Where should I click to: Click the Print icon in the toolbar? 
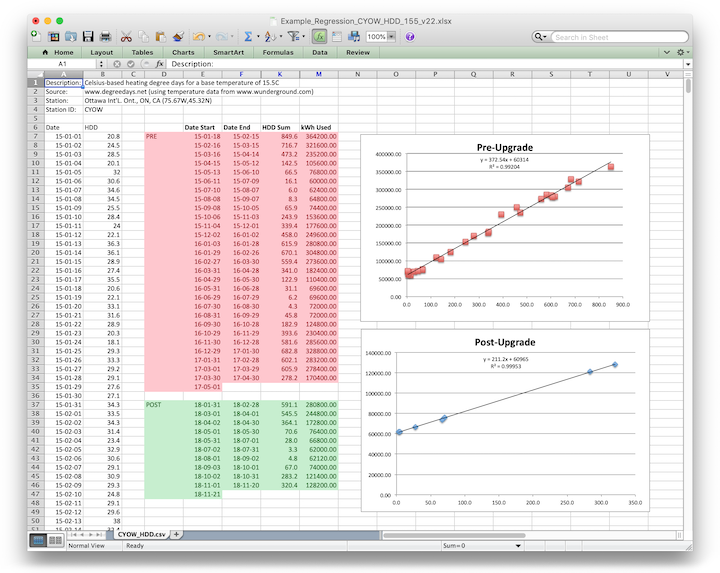coord(106,37)
